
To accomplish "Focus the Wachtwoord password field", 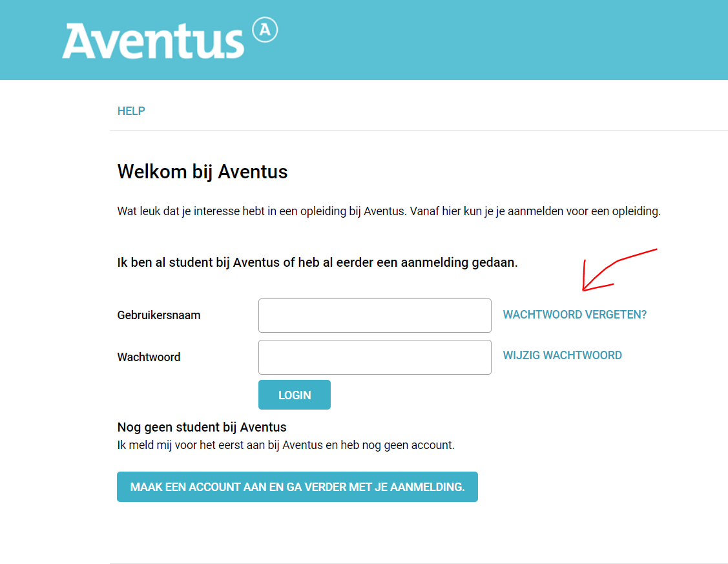I will coord(375,357).
